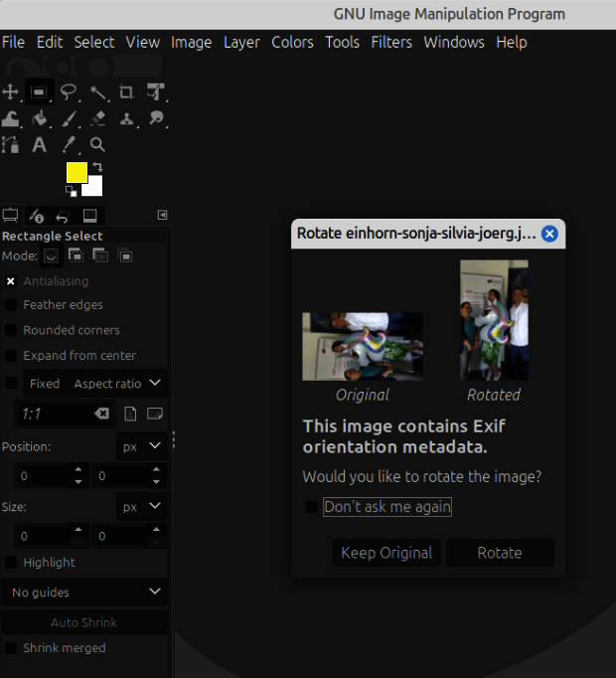Increase the Position Y value
The height and width of the screenshot is (678, 616).
point(157,469)
